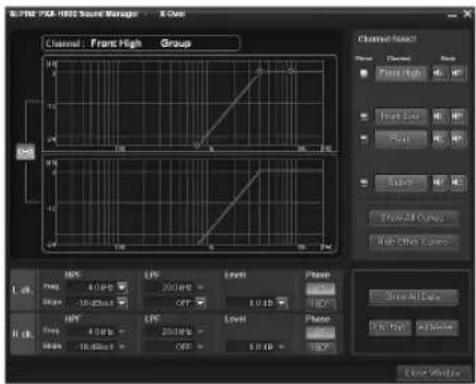
Task: Select the Front High channel button
Action: click(401, 73)
